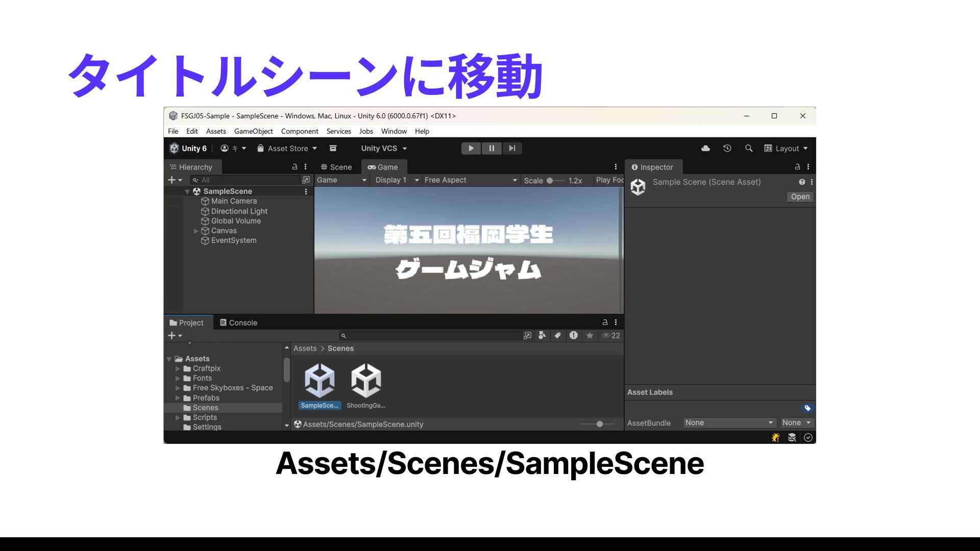Open the Free Aspect dropdown

(470, 180)
